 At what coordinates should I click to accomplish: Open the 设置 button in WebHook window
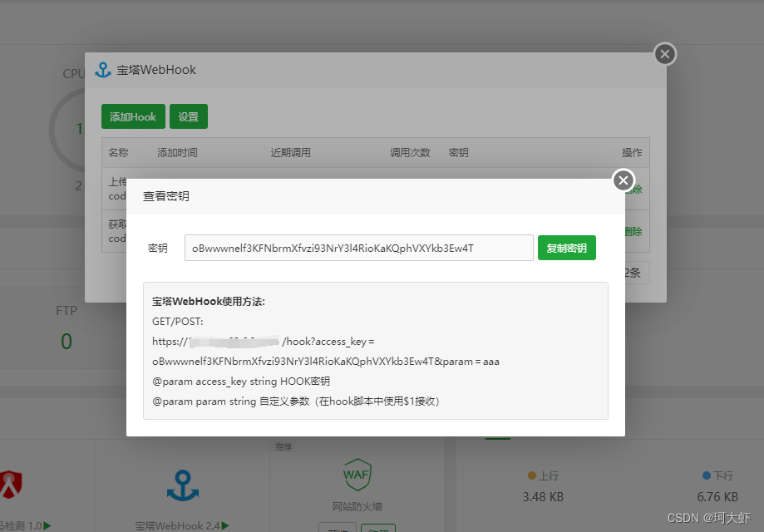click(189, 116)
